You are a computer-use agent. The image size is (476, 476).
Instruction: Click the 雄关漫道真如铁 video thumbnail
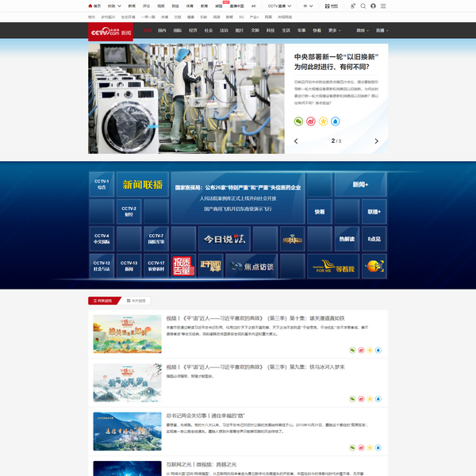(127, 334)
